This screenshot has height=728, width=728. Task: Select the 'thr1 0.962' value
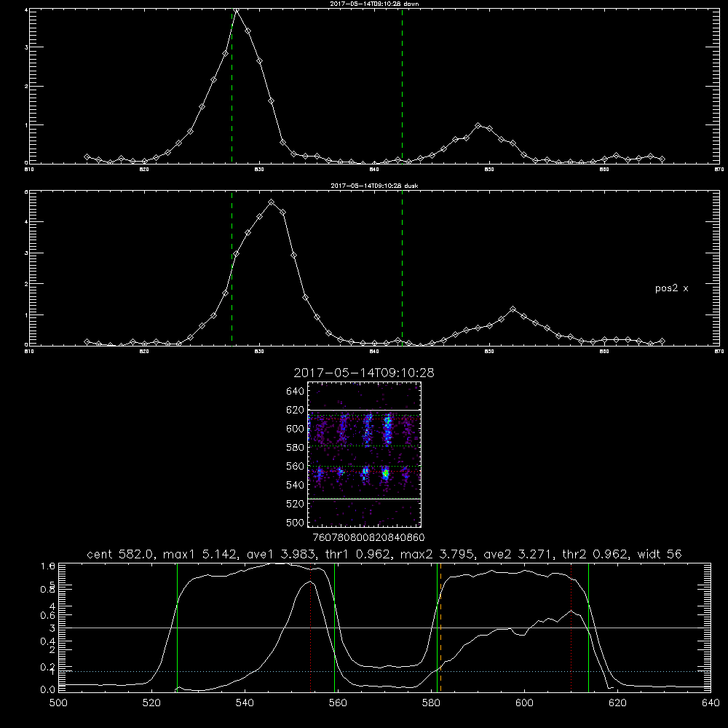click(x=360, y=554)
